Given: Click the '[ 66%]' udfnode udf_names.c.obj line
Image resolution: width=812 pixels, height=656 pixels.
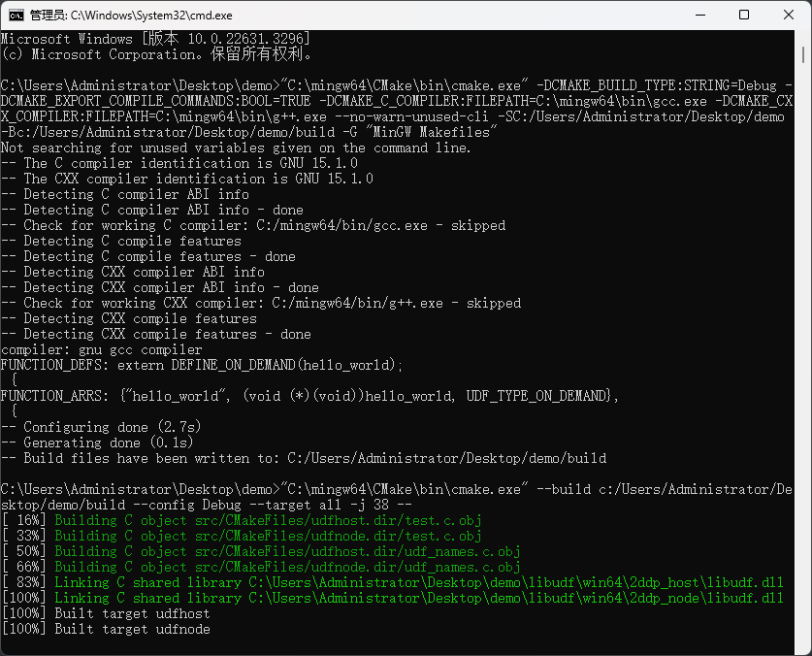Looking at the screenshot, I should [x=261, y=567].
